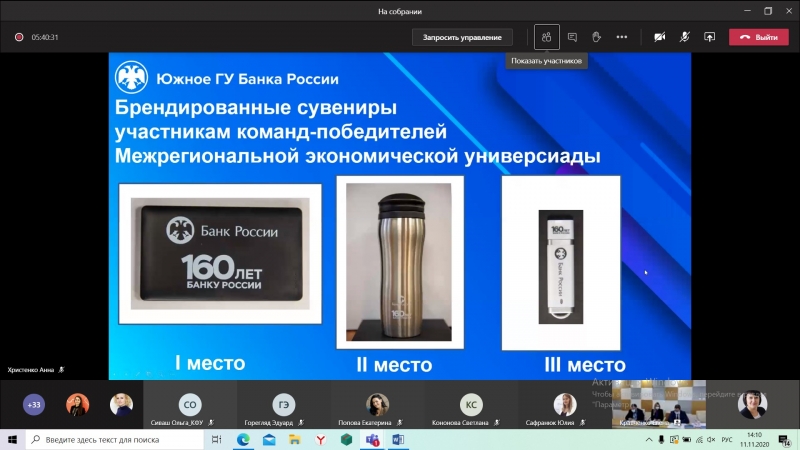Launch Yandex Browser from the taskbar
This screenshot has height=450, width=800.
pyautogui.click(x=320, y=439)
